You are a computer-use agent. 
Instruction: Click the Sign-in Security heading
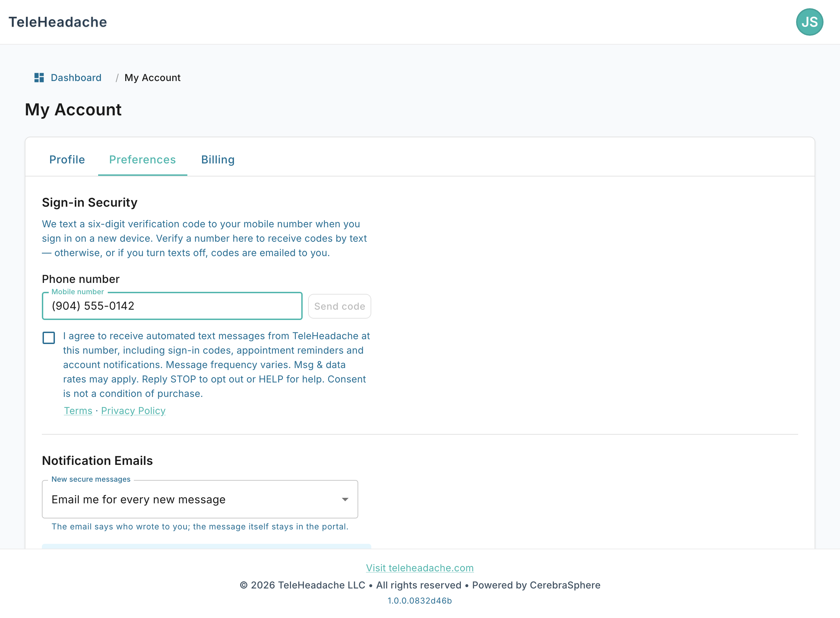click(90, 202)
